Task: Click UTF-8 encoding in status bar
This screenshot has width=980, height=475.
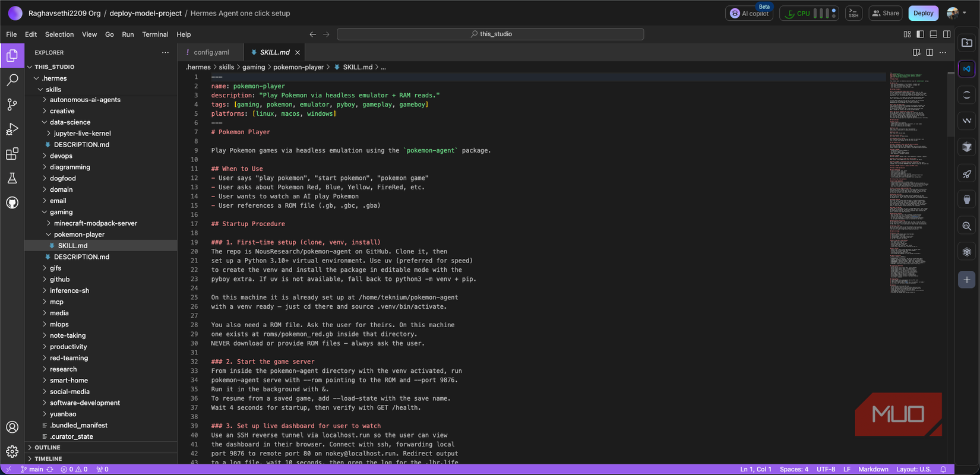Action: (826, 469)
